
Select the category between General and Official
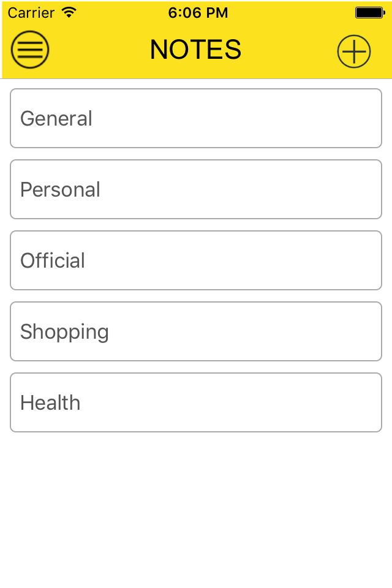196,189
